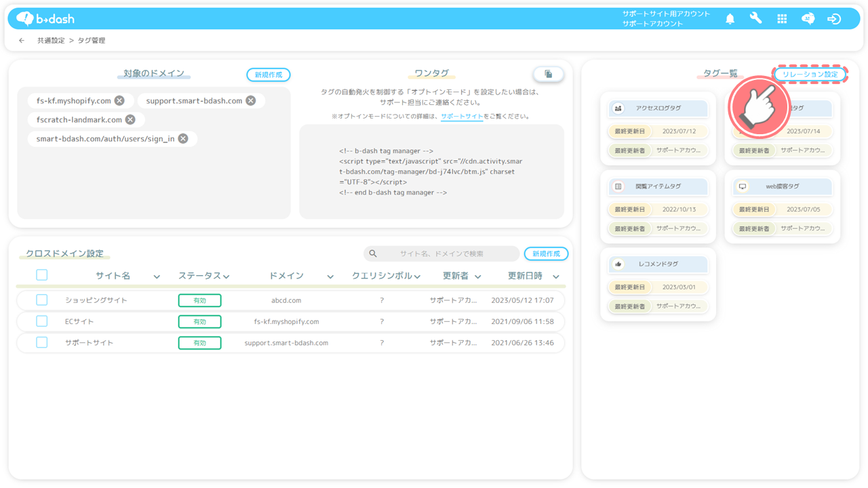Click the ショッピングサイト site name
The image size is (868, 488).
96,300
